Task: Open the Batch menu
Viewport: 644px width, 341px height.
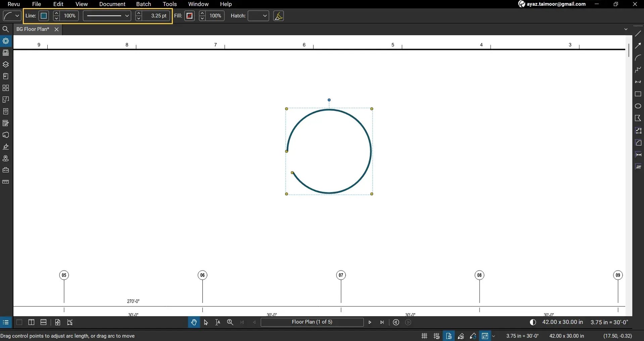Action: pos(144,4)
